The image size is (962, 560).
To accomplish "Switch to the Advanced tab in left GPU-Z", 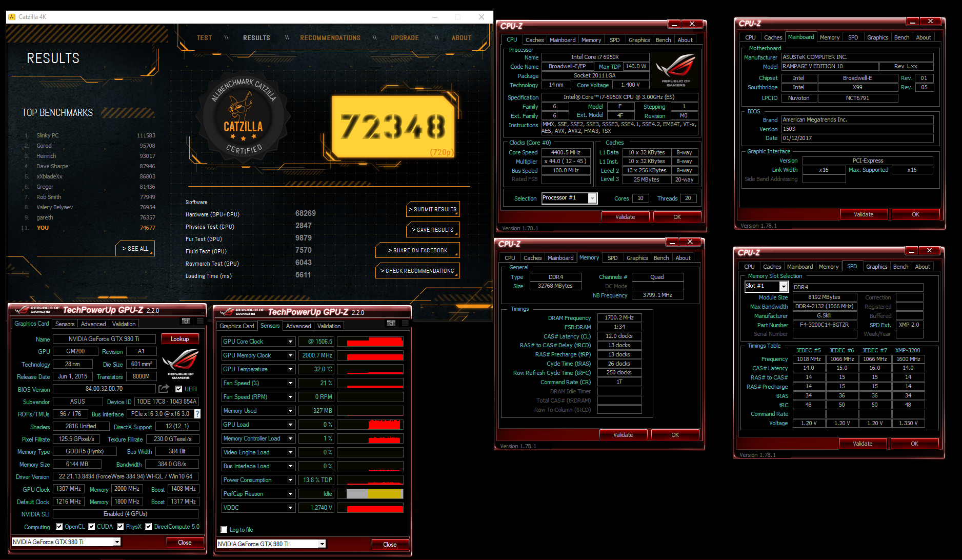I will [x=93, y=324].
